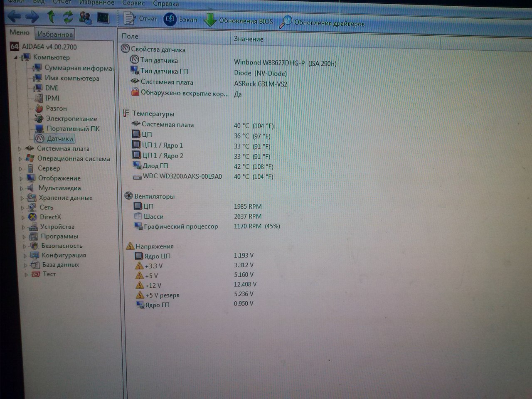The image size is (532, 399).
Task: Select Имя компьютера in the tree
Action: [71, 78]
